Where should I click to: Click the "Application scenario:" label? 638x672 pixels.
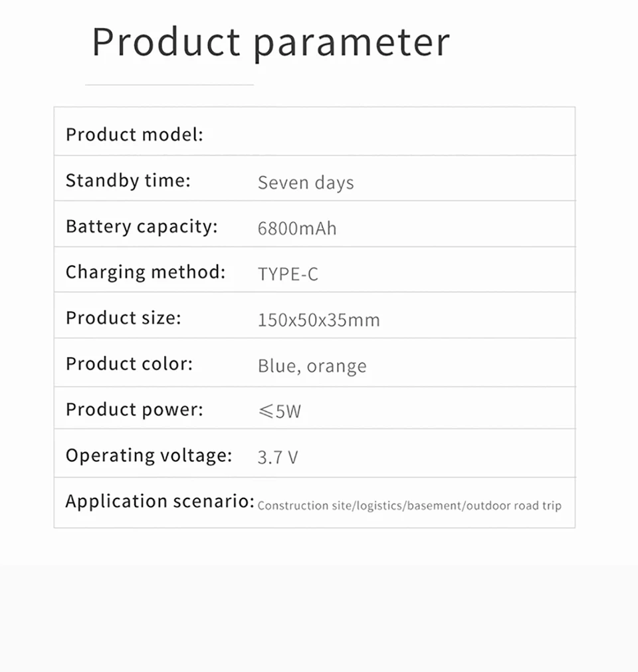(x=159, y=501)
